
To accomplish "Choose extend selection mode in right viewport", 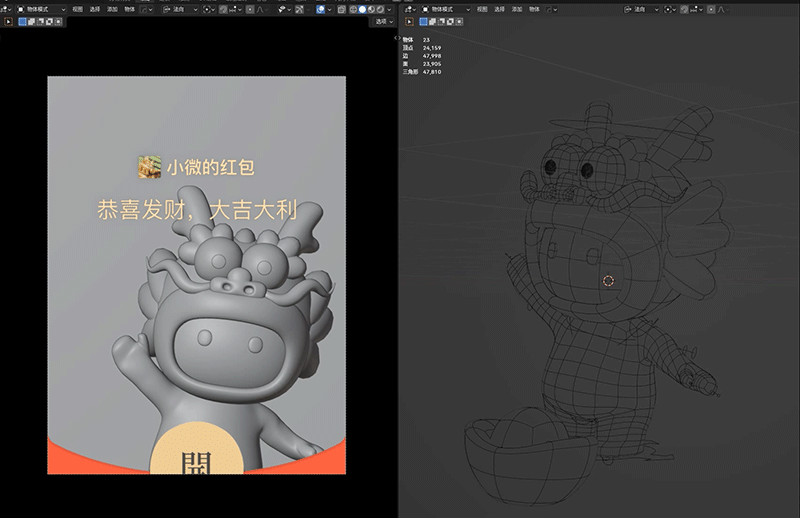I will pyautogui.click(x=432, y=21).
